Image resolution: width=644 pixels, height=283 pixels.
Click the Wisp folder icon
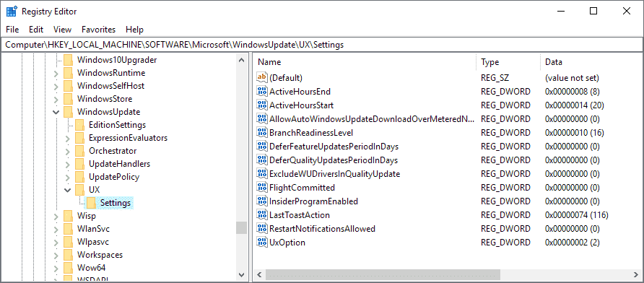(x=68, y=216)
